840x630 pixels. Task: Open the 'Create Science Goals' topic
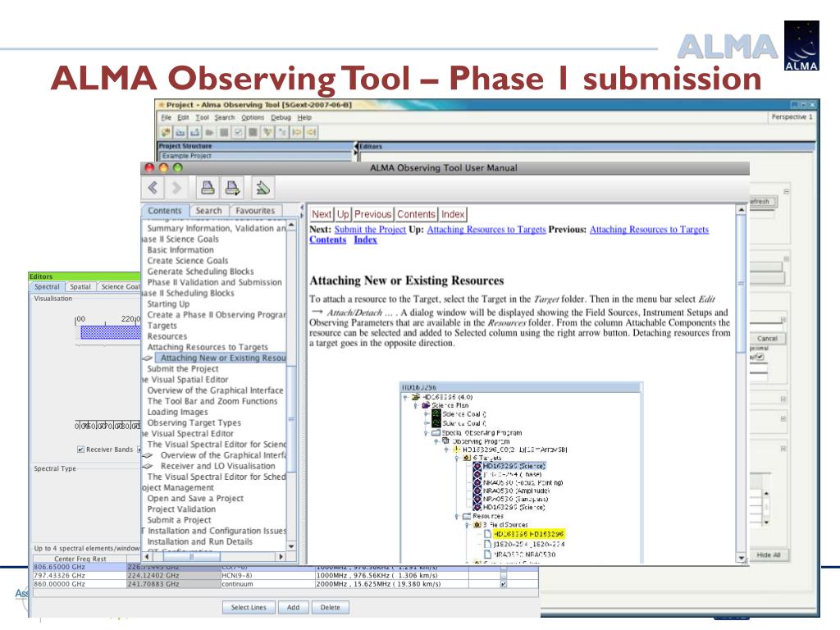[x=188, y=261]
